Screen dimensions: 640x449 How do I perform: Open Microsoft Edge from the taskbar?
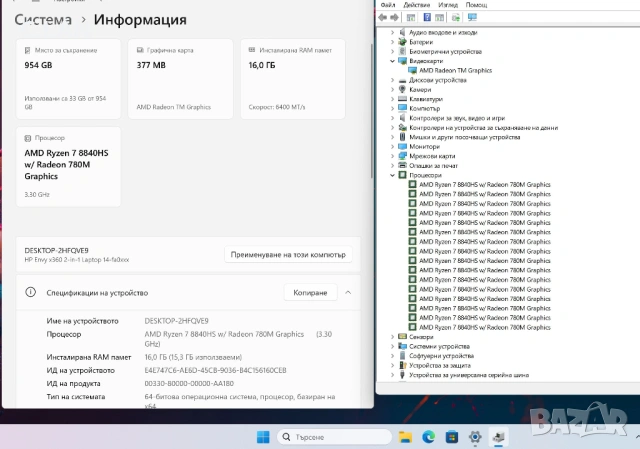[x=429, y=437]
